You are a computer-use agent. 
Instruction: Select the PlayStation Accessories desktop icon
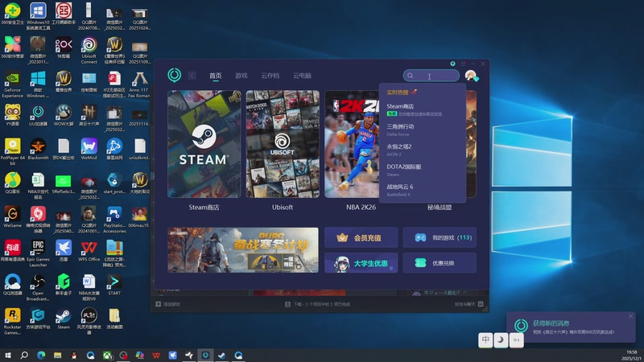click(114, 220)
